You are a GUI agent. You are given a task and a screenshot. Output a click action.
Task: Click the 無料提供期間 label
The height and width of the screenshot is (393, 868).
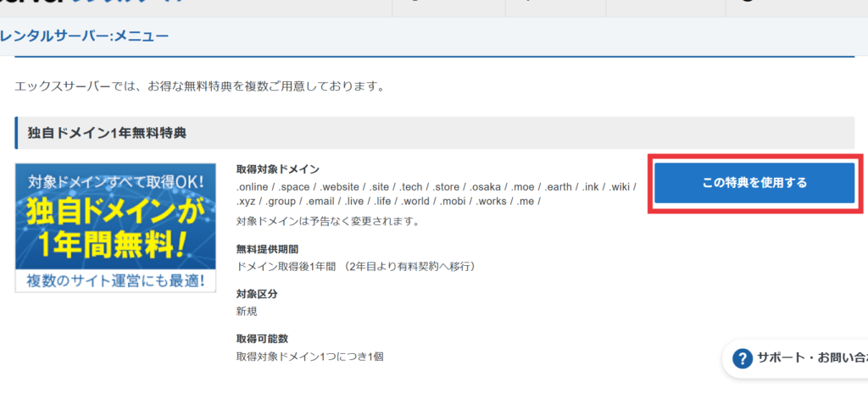pos(267,250)
